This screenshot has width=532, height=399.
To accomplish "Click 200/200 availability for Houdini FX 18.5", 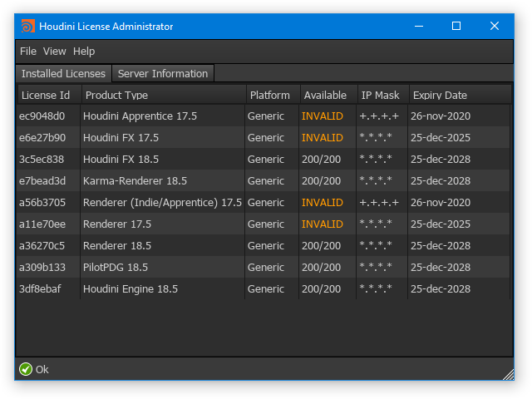I will point(321,159).
